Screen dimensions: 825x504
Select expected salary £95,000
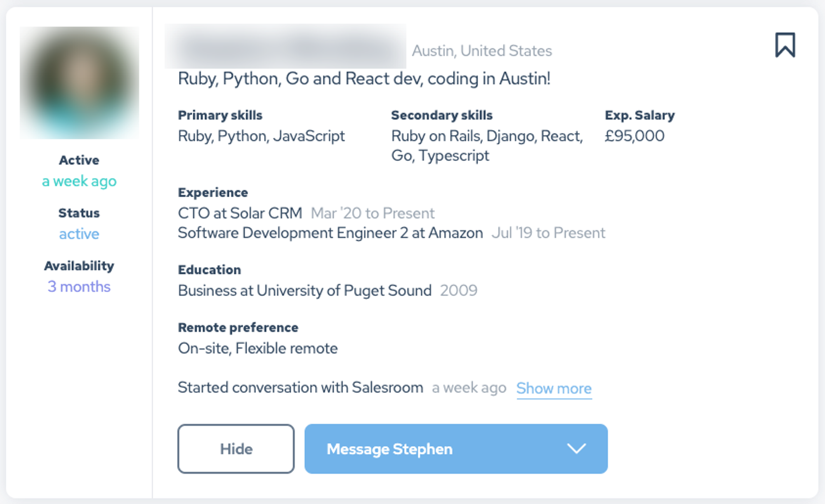point(634,136)
